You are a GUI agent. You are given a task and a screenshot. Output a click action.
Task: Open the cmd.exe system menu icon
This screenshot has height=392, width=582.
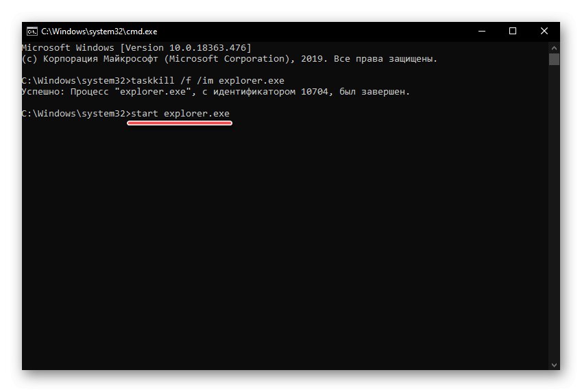[x=32, y=31]
